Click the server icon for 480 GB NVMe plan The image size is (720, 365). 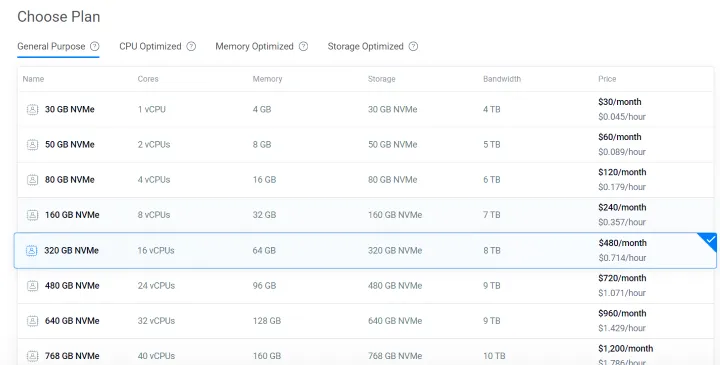pos(32,286)
